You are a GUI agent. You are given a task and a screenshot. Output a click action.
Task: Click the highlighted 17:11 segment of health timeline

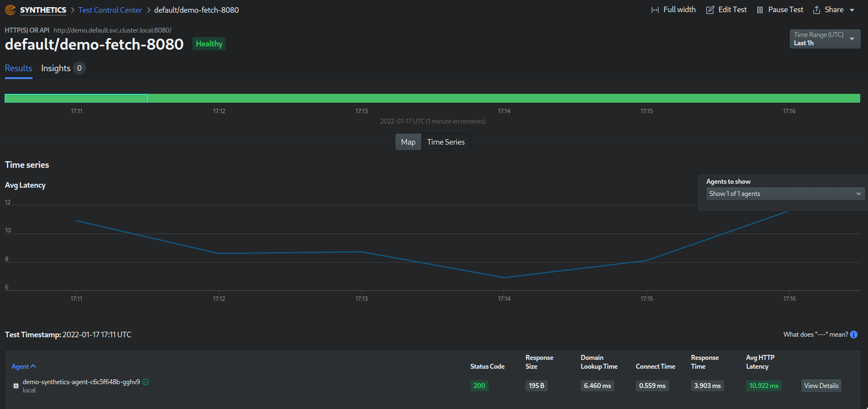76,98
